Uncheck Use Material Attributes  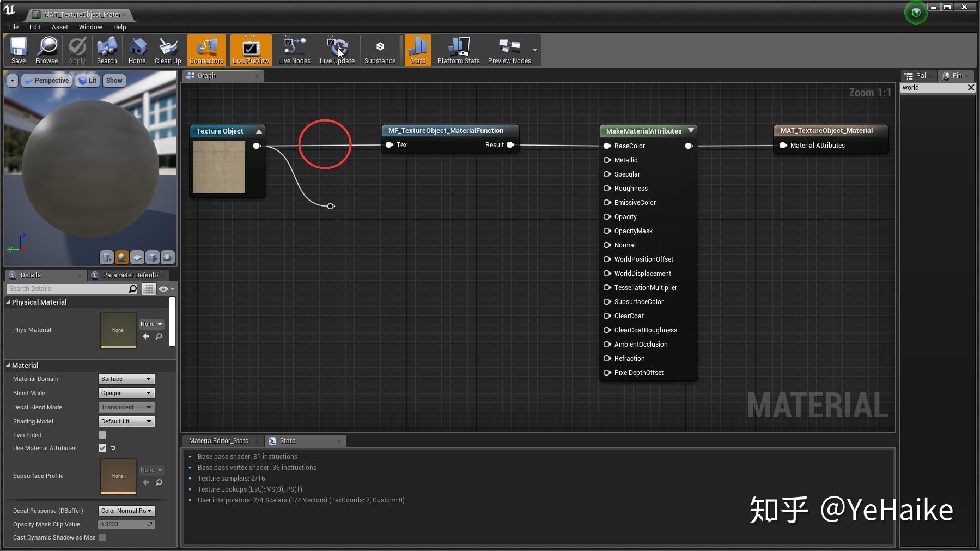point(102,448)
